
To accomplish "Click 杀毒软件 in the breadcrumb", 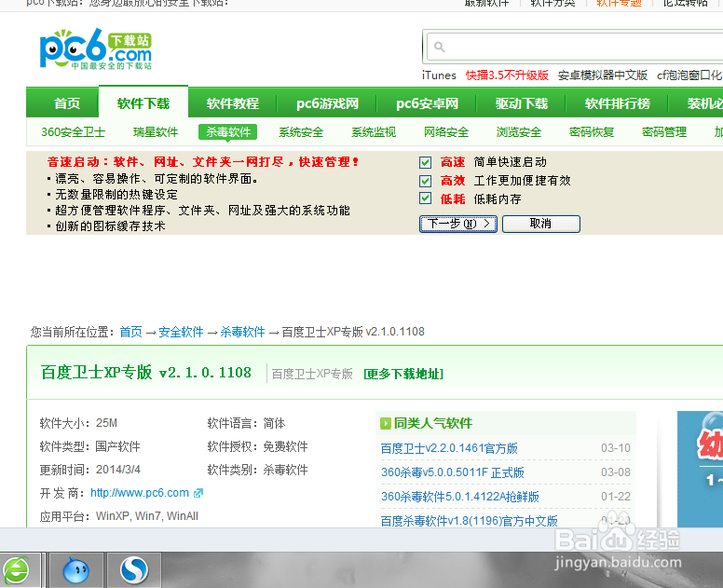I will 242,332.
